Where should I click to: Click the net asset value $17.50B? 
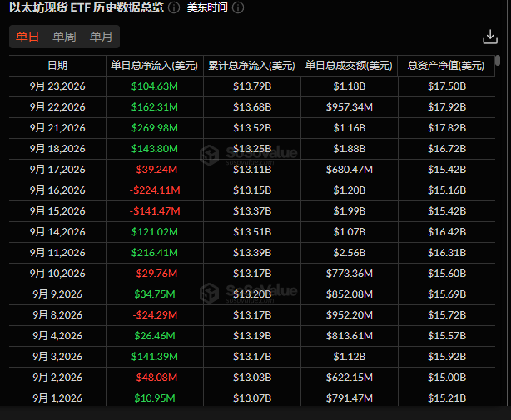coord(447,86)
